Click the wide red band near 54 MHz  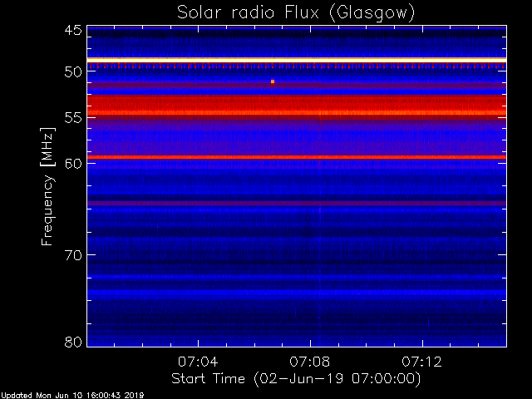[x=297, y=106]
